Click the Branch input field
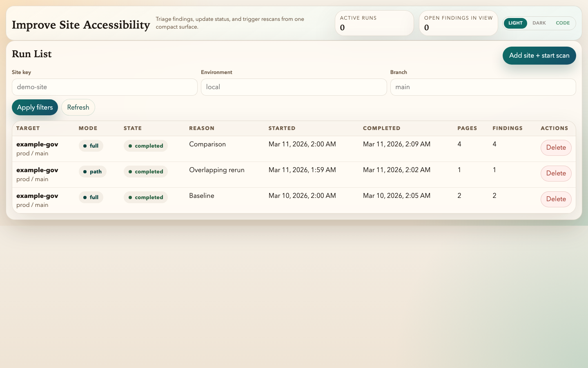 [x=483, y=87]
